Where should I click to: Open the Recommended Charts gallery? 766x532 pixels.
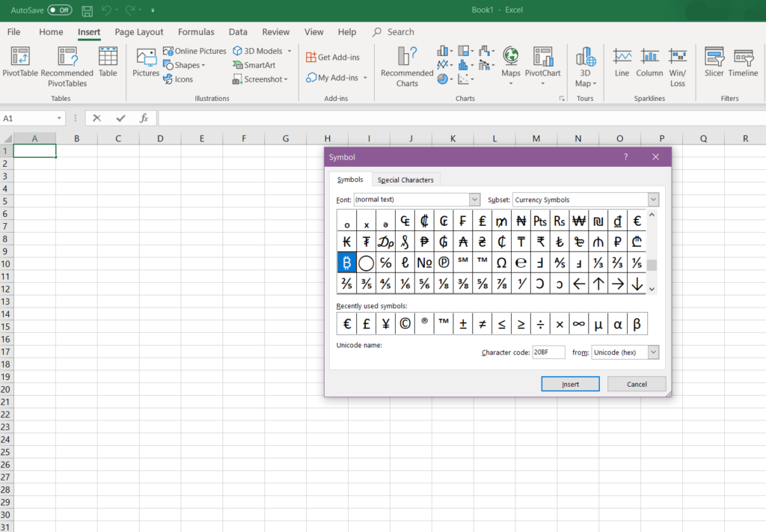pyautogui.click(x=407, y=58)
